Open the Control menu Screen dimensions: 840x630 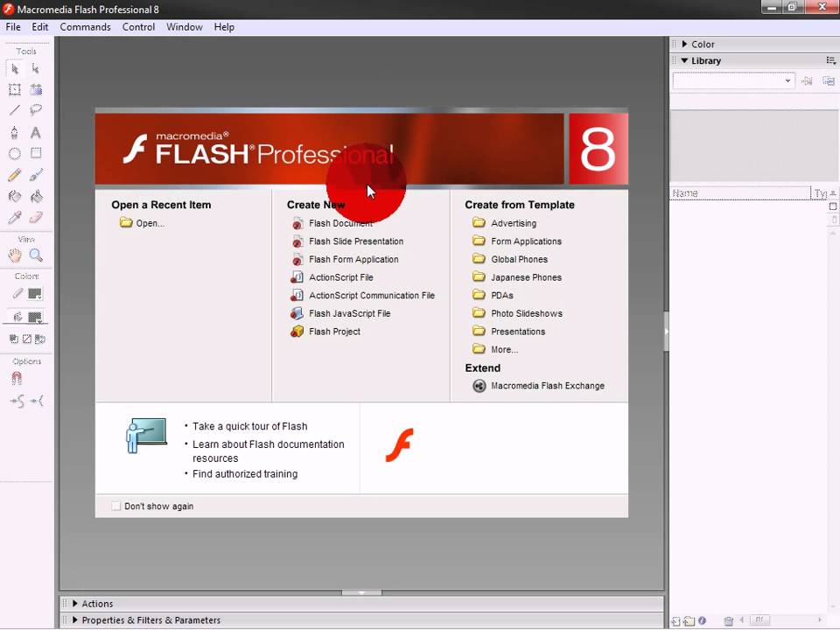point(138,27)
